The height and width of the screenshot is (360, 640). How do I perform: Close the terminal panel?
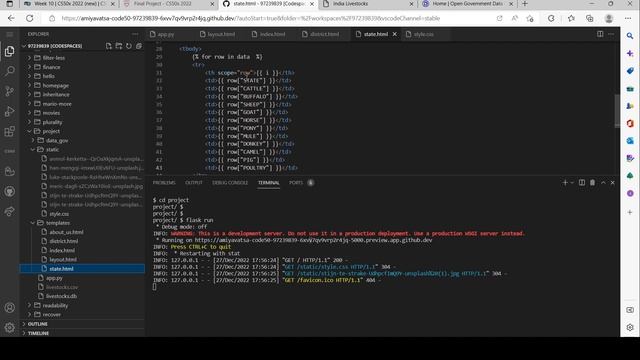[613, 183]
